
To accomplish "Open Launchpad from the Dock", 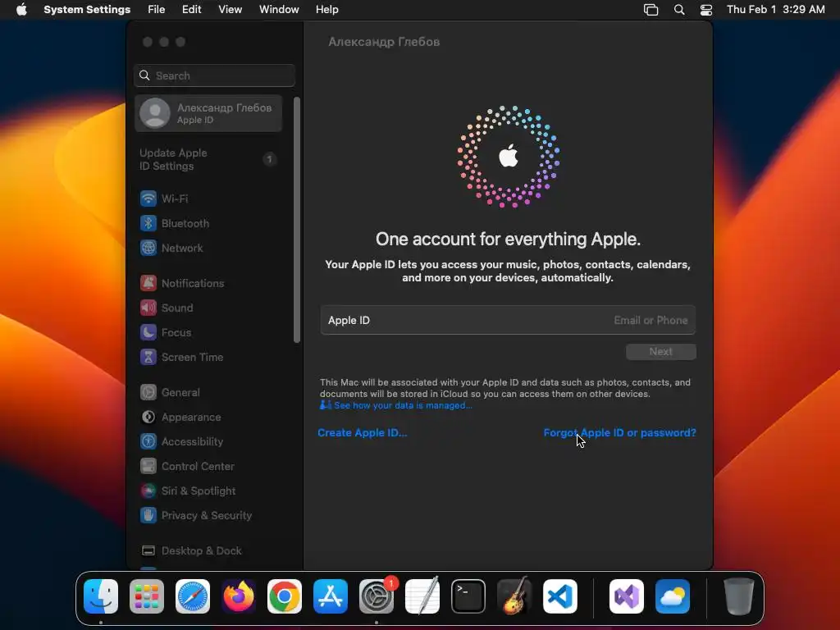I will (147, 596).
